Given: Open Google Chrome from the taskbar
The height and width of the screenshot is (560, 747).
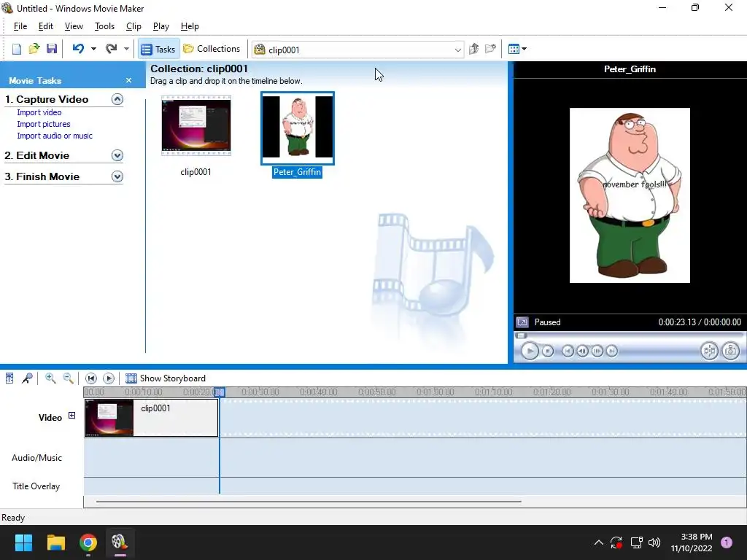Looking at the screenshot, I should coord(88,542).
